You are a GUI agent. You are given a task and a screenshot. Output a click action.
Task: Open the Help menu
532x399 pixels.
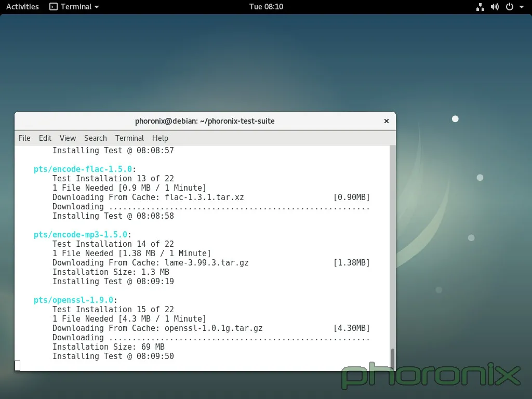coord(160,138)
